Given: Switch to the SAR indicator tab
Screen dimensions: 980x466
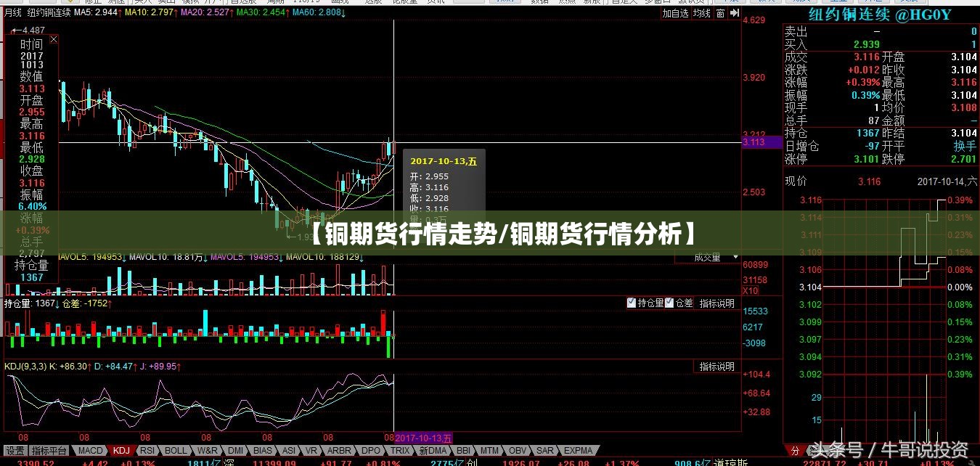Looking at the screenshot, I should 545,451.
